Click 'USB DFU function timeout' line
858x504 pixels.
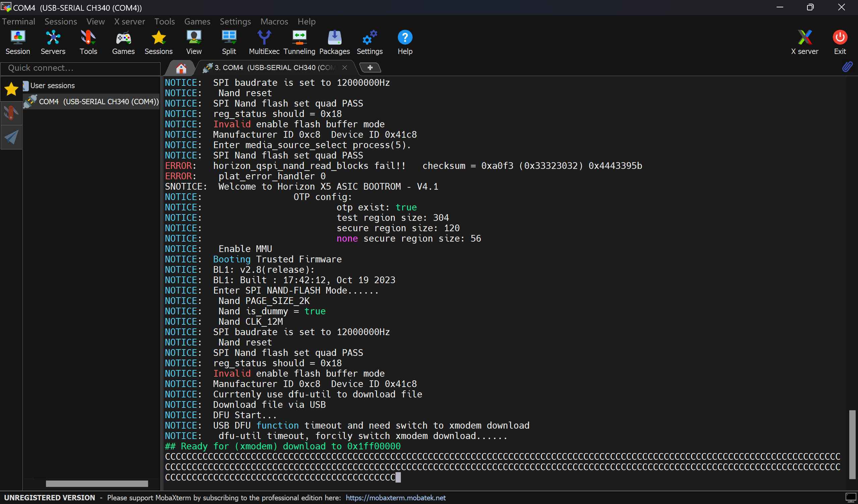point(347,425)
